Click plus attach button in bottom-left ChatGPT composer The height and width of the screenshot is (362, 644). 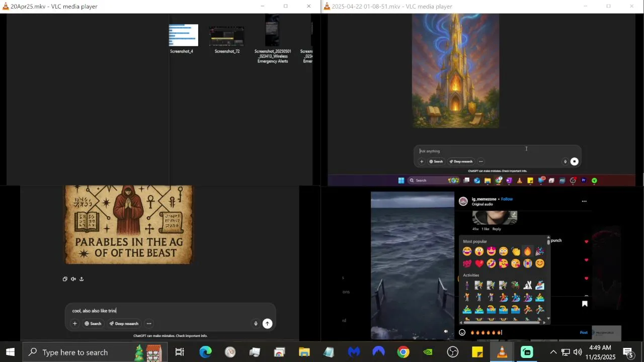click(x=75, y=324)
